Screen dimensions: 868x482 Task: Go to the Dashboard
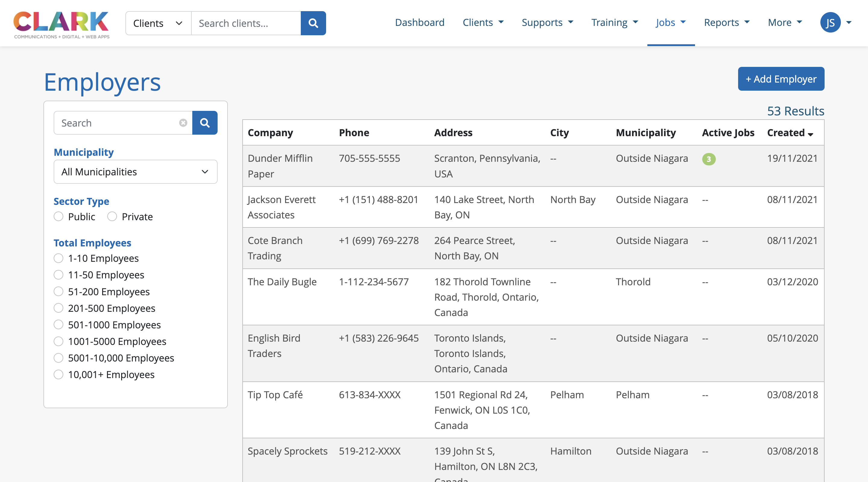click(420, 23)
